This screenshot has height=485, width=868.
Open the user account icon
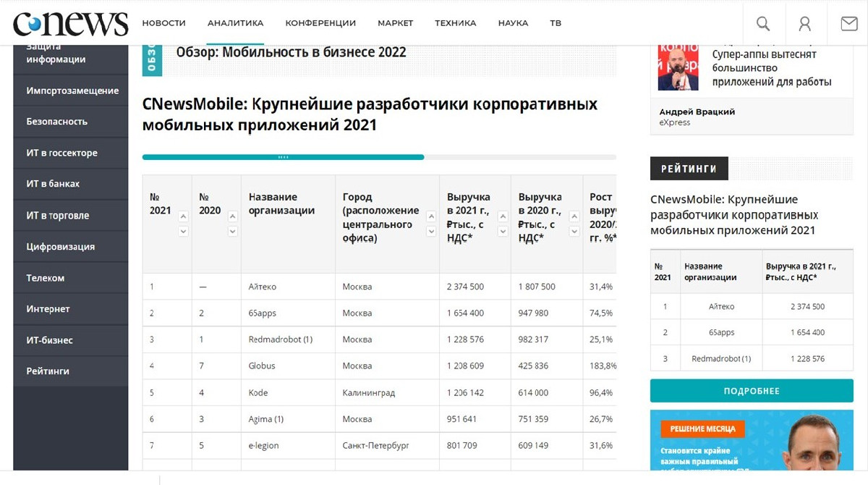point(804,24)
